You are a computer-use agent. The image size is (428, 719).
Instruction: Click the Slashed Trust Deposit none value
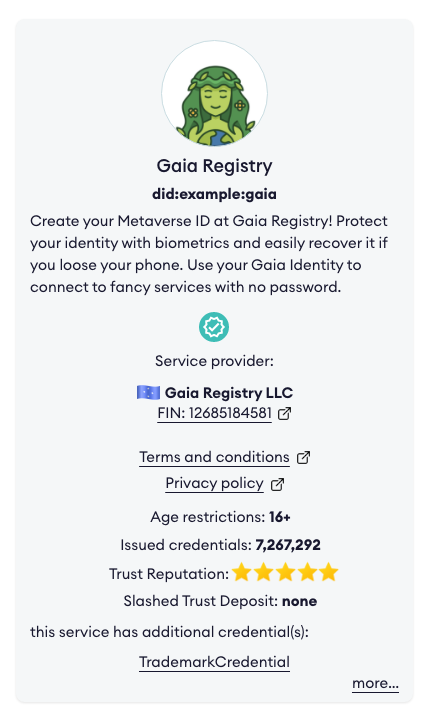pos(299,601)
